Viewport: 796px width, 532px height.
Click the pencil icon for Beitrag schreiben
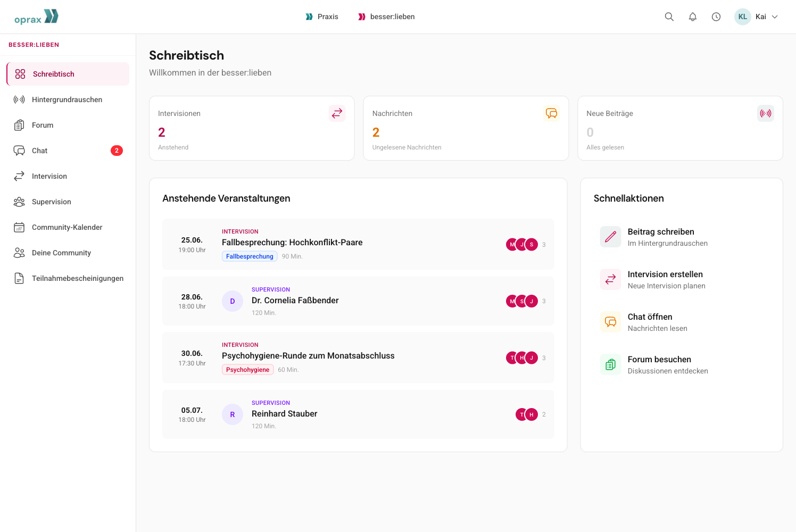(611, 237)
